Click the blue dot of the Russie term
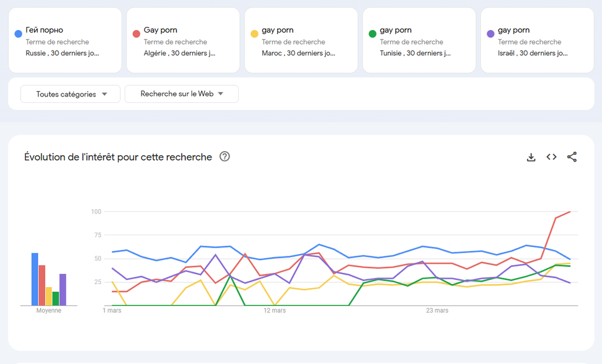 point(19,34)
